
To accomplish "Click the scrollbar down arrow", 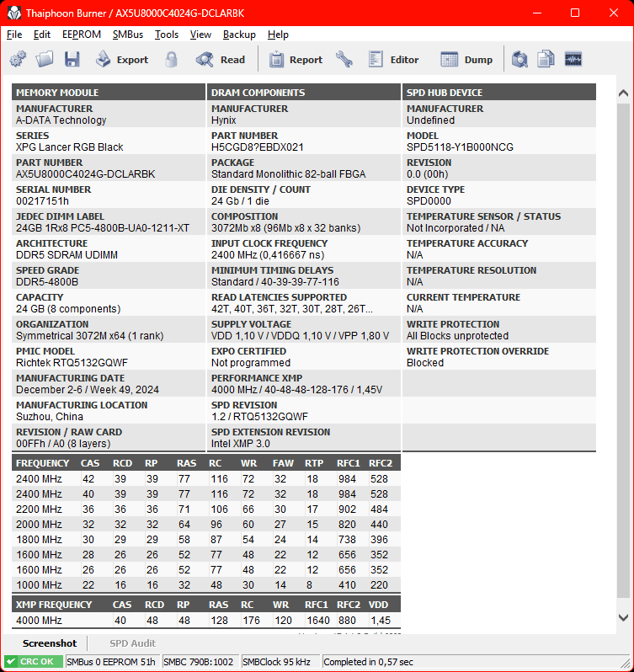I will pyautogui.click(x=623, y=617).
